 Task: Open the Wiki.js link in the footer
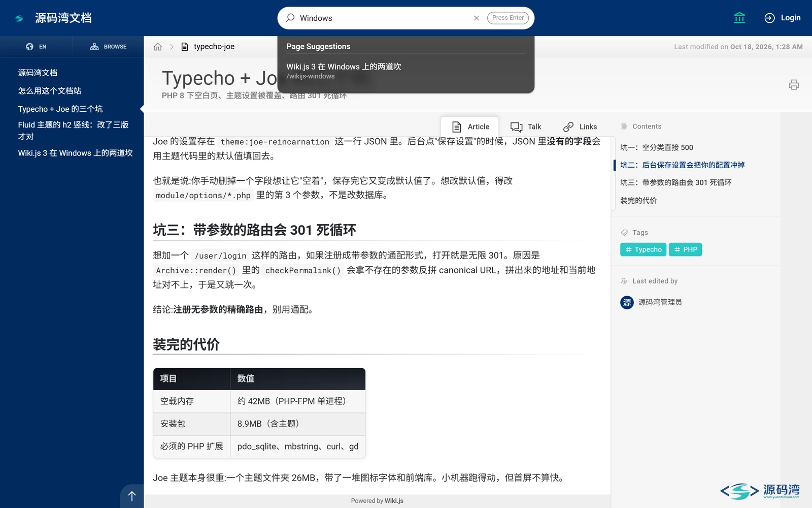[x=394, y=501]
